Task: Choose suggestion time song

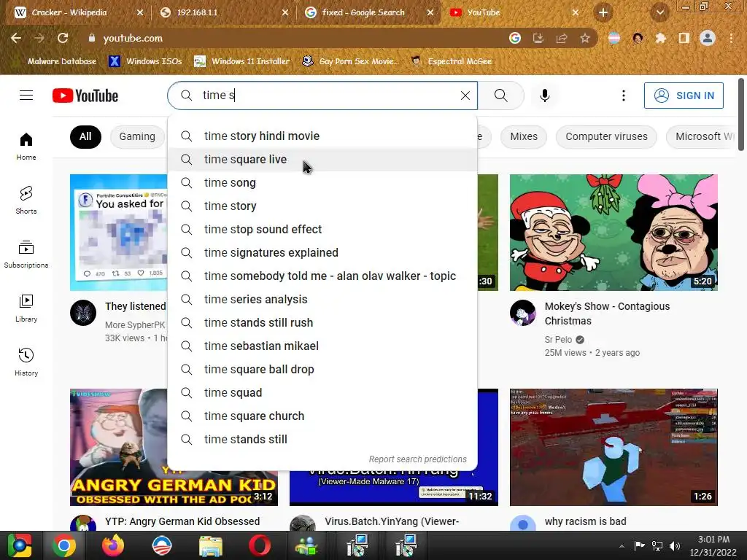Action: (x=322, y=183)
